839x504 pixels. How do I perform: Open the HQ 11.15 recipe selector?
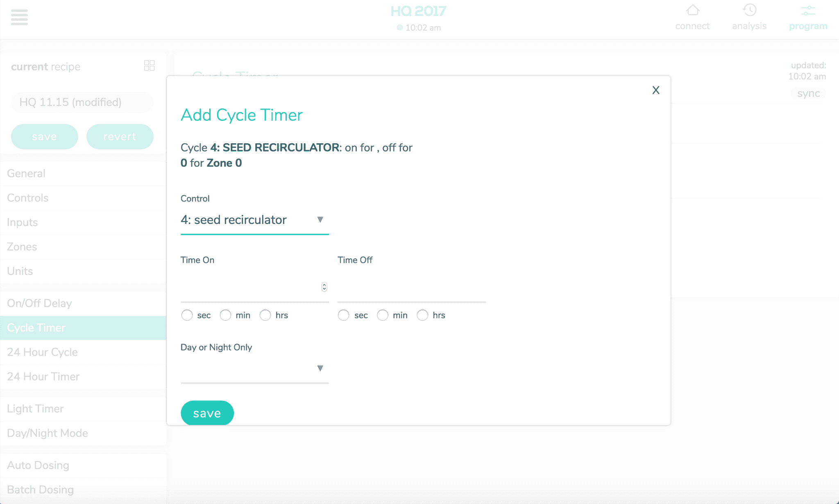[82, 102]
